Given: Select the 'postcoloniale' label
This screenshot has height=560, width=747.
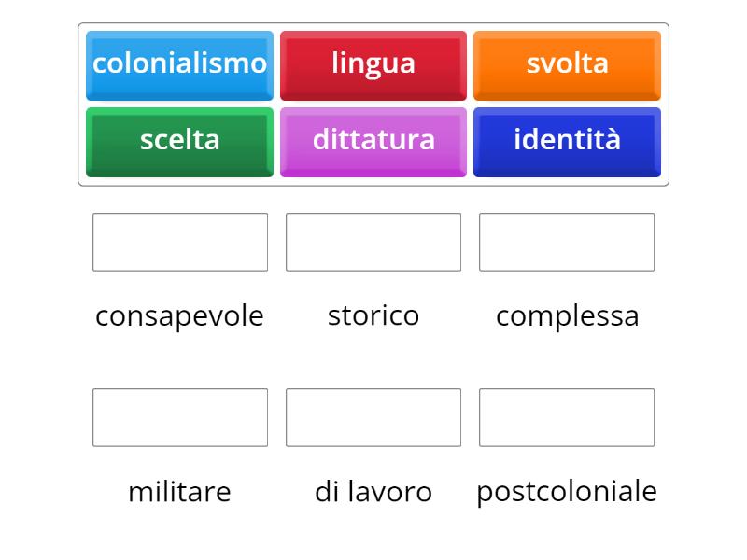Looking at the screenshot, I should click(567, 491).
